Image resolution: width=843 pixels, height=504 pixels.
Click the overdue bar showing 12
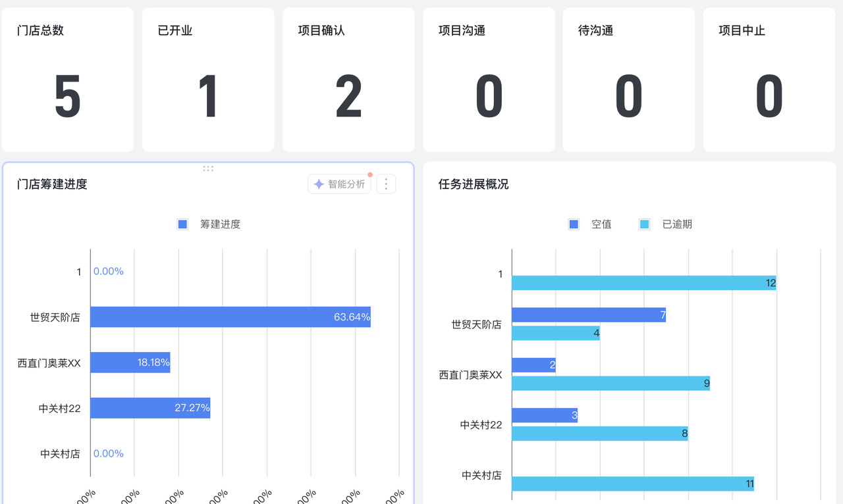point(643,283)
